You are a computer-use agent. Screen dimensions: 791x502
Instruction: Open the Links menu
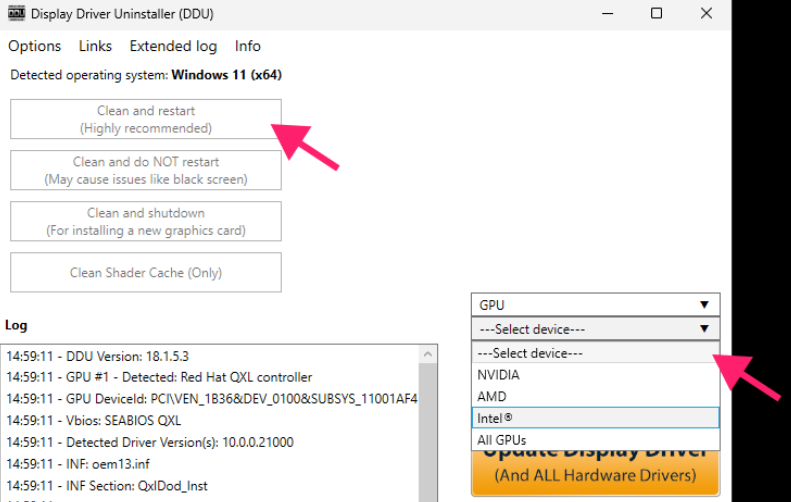(95, 46)
